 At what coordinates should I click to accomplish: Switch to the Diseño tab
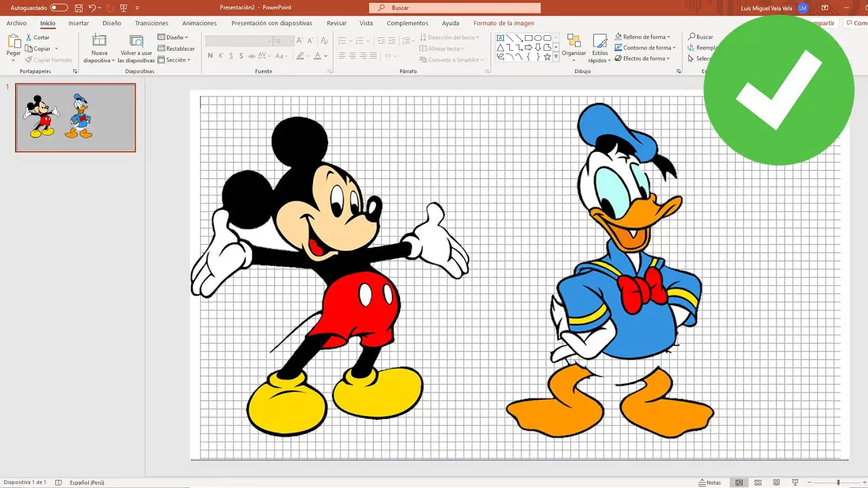coord(112,23)
